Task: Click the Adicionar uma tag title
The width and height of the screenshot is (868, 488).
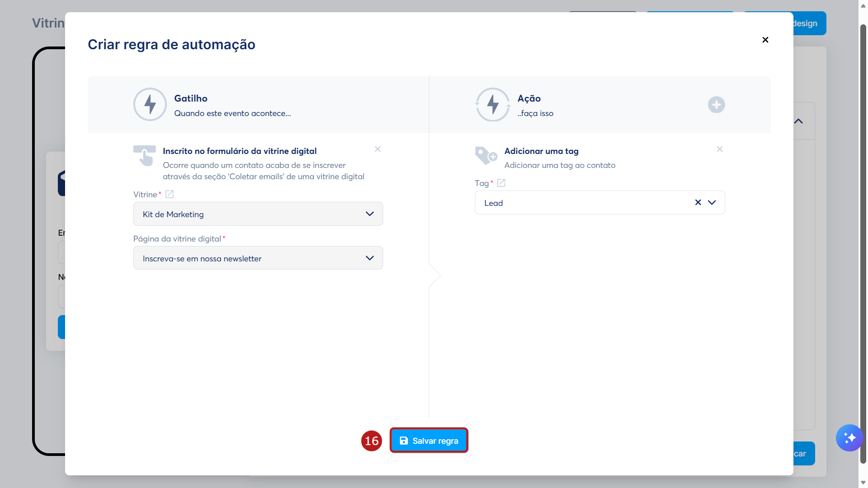Action: 541,151
